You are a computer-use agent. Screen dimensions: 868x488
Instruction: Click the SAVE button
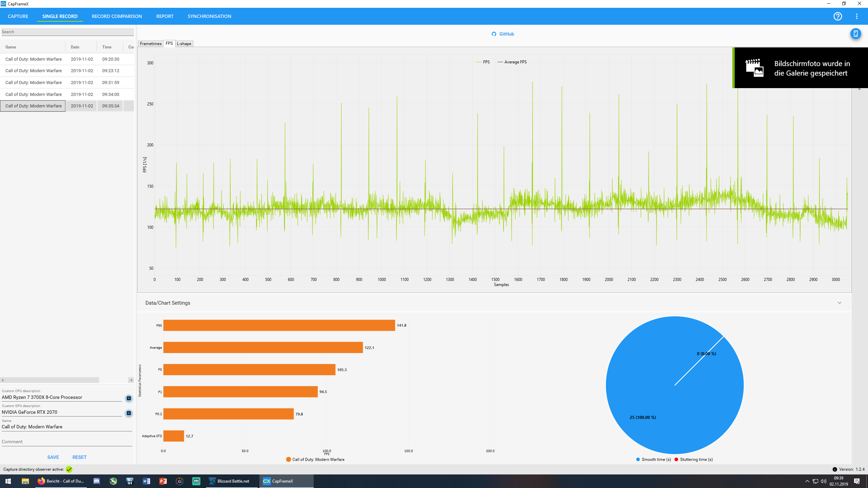point(53,457)
